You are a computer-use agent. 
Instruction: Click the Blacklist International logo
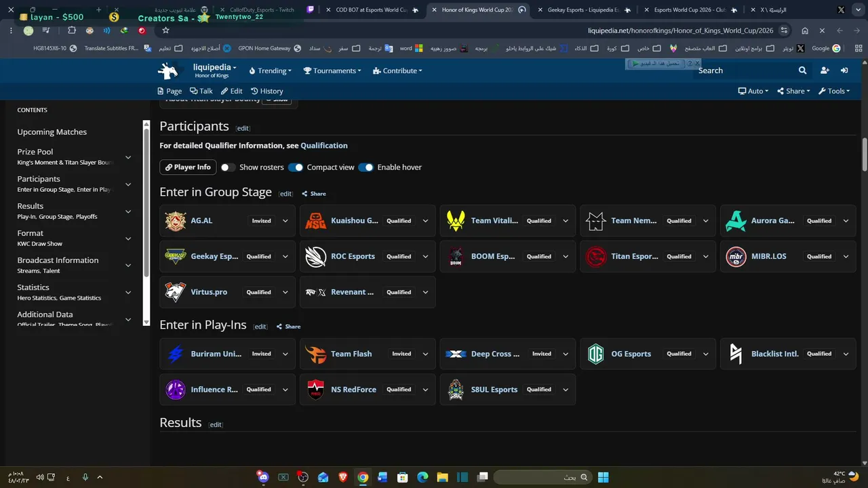[x=736, y=354]
